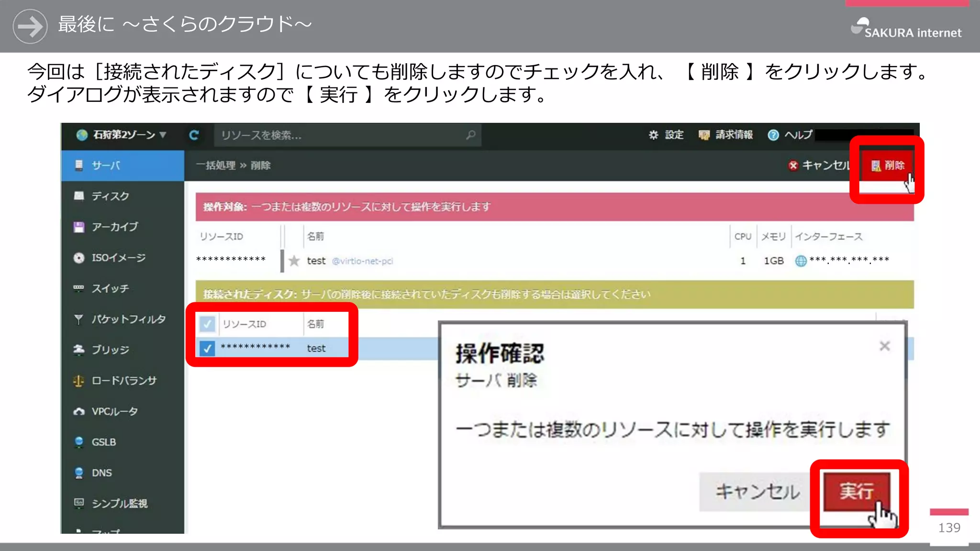980x551 pixels.
Task: Click the red 実行 execute button
Action: pos(857,491)
